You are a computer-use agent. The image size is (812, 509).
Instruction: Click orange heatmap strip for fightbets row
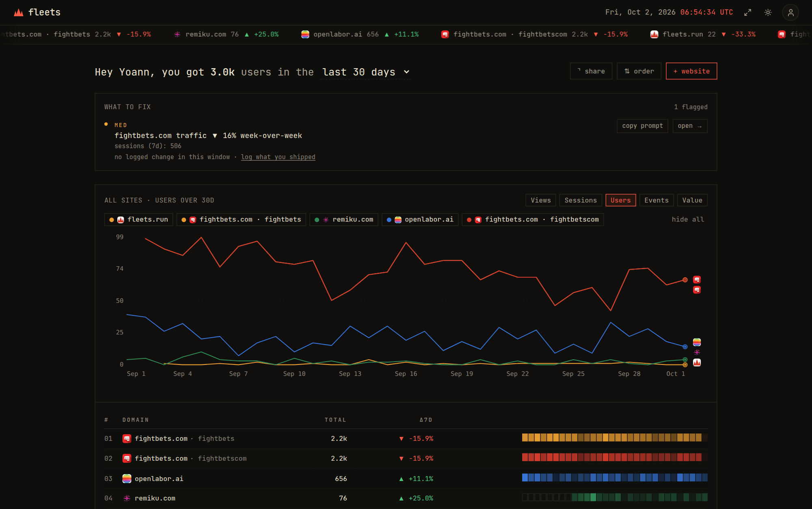615,438
